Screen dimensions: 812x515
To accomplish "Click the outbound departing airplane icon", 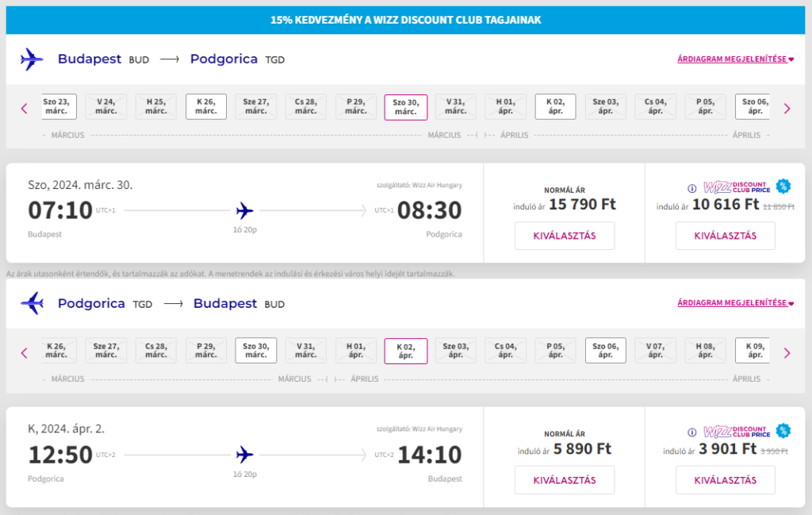I will 32,59.
